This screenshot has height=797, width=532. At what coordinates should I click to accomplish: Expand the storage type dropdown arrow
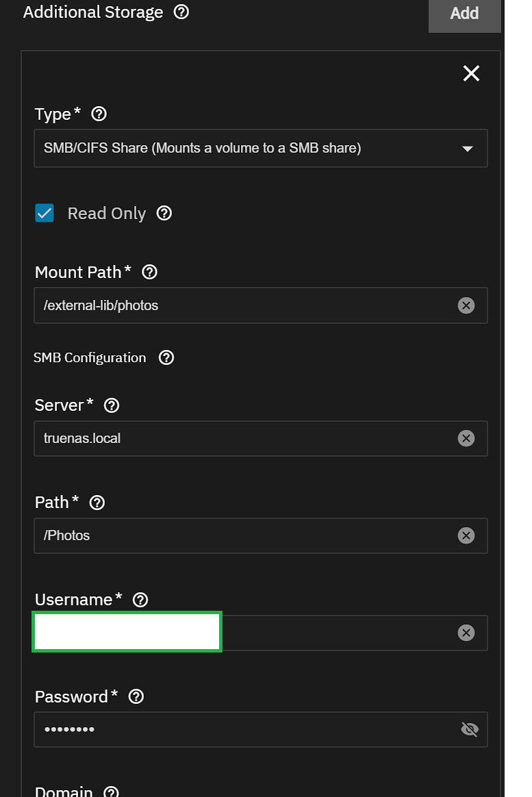click(x=468, y=149)
